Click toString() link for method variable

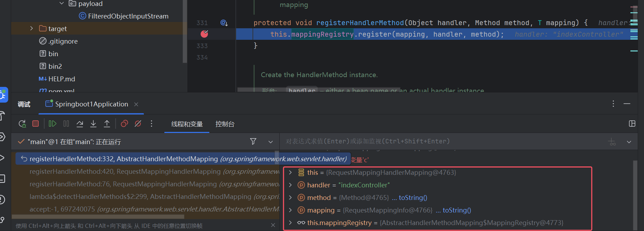click(x=413, y=198)
